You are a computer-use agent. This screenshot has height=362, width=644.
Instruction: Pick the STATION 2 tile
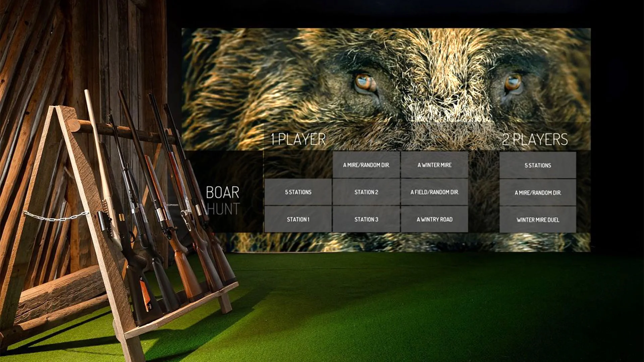pyautogui.click(x=366, y=192)
